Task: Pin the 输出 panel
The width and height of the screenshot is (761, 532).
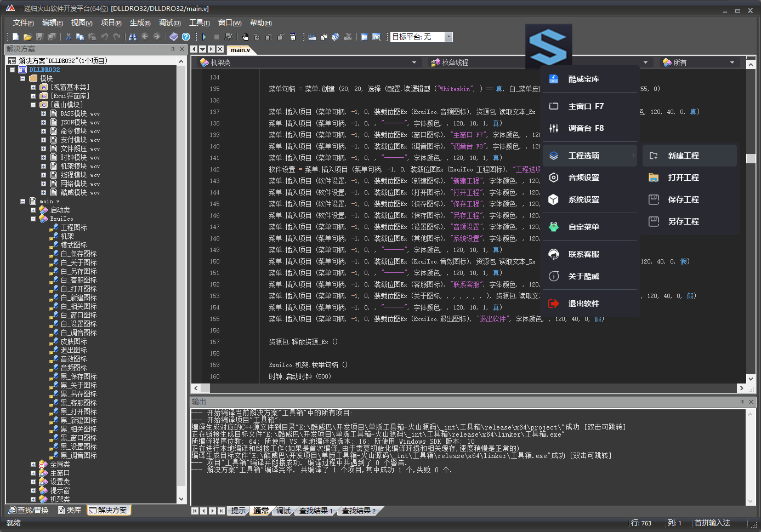Action: 742,402
